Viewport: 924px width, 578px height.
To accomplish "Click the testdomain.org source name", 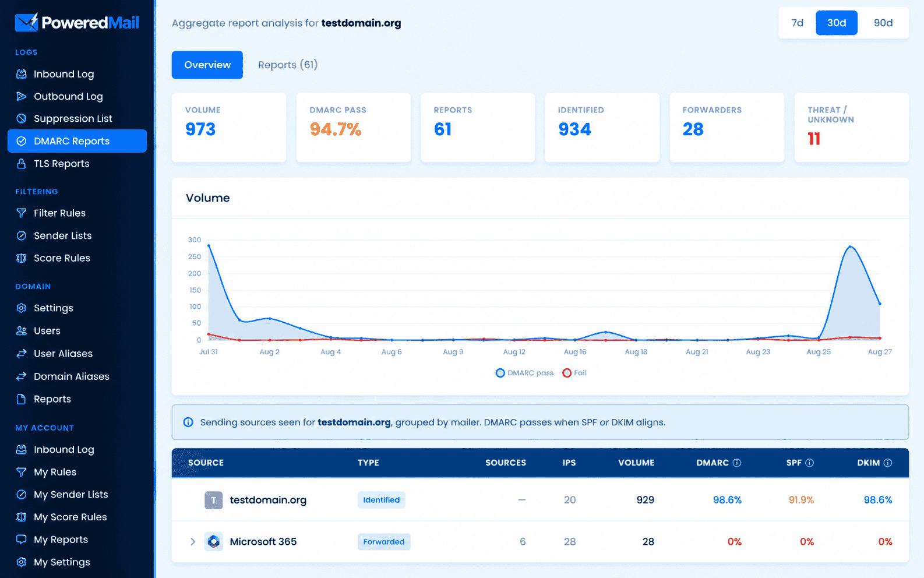I will [x=268, y=500].
